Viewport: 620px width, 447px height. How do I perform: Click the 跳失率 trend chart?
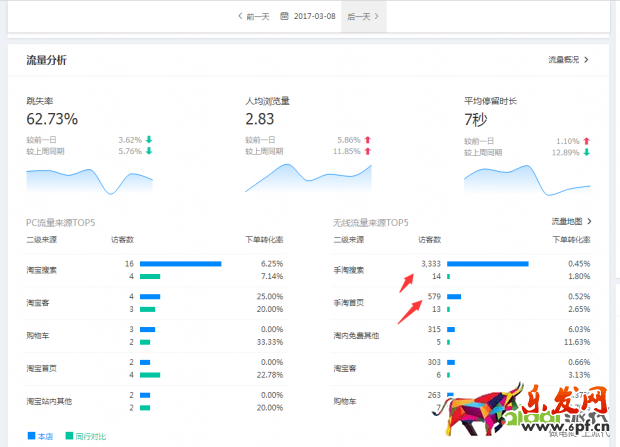89,182
